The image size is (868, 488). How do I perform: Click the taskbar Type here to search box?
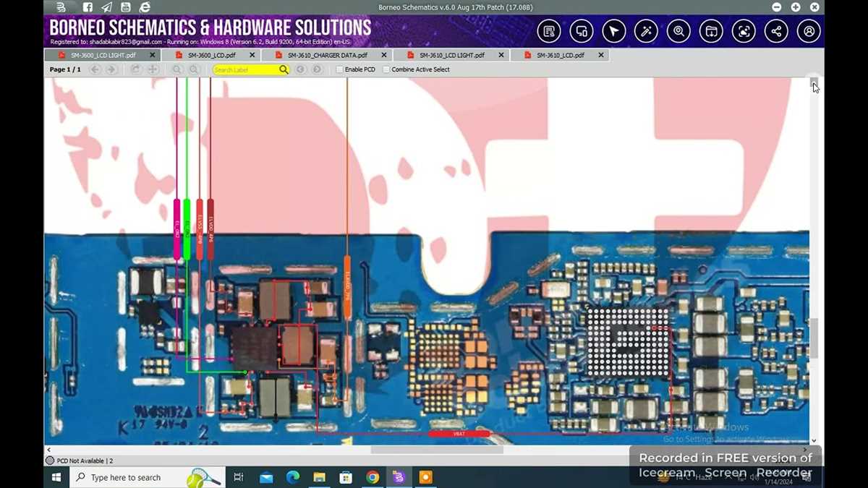pyautogui.click(x=148, y=477)
